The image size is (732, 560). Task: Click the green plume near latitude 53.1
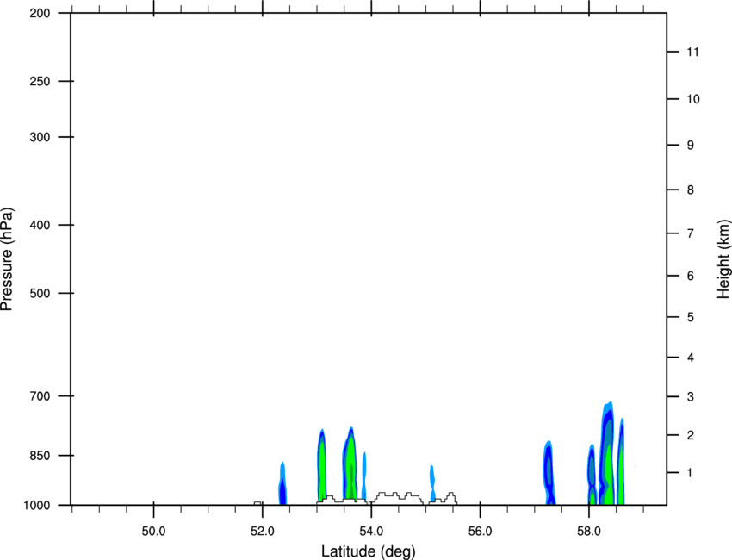(x=322, y=467)
